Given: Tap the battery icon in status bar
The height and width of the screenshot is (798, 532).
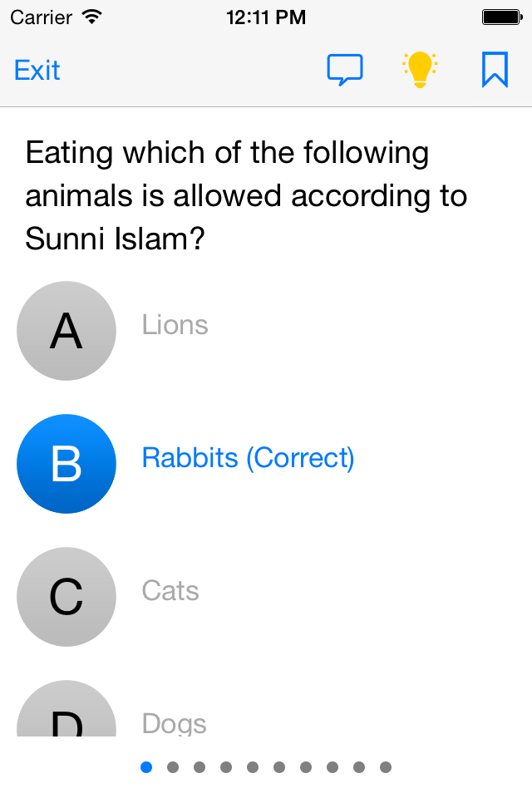Looking at the screenshot, I should click(x=501, y=17).
